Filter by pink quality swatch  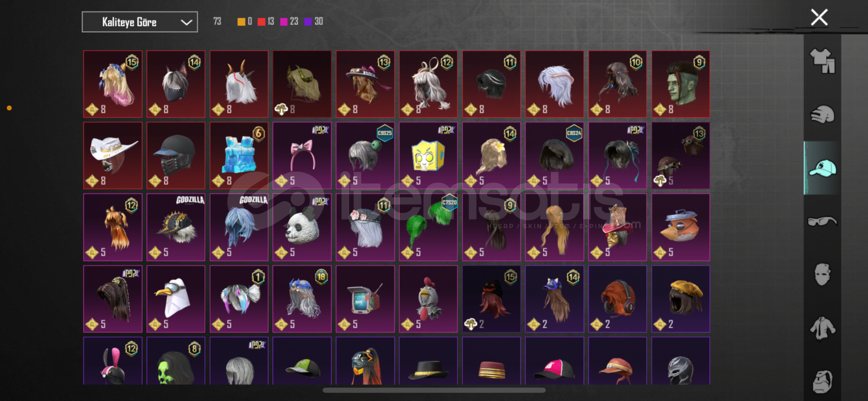pos(284,22)
